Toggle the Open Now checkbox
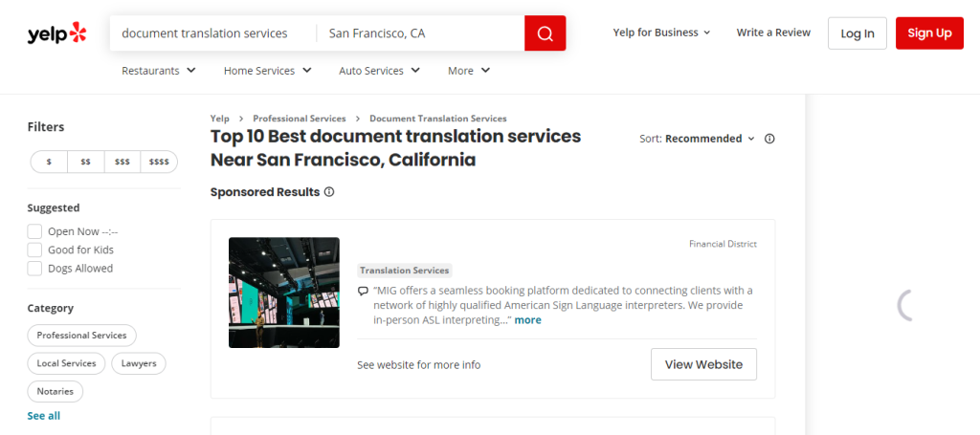Image resolution: width=980 pixels, height=435 pixels. [34, 231]
